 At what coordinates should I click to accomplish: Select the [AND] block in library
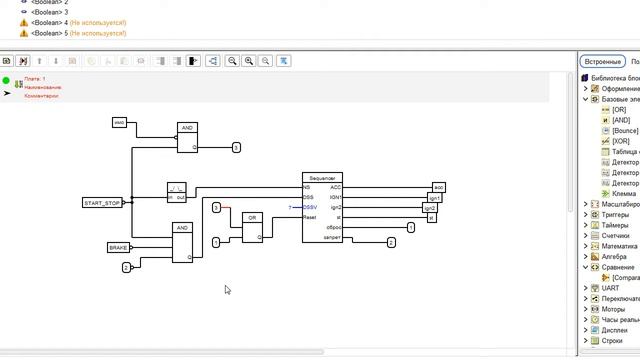pyautogui.click(x=621, y=120)
